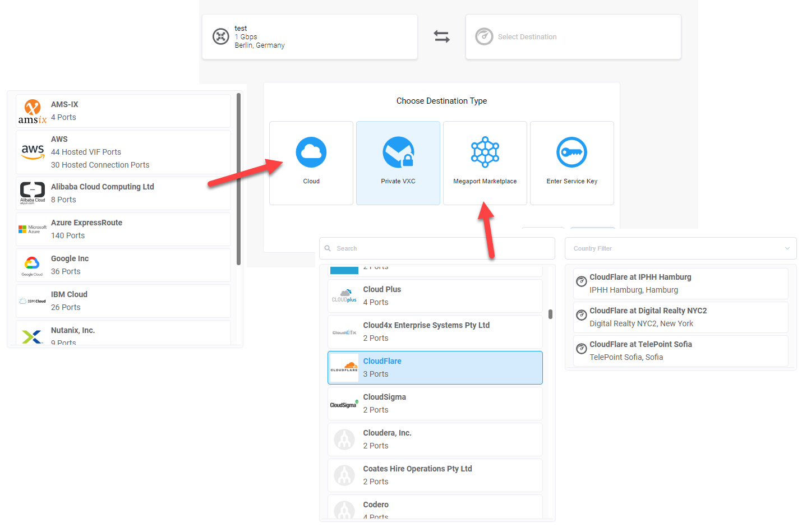Click the Microsoft Azure logo
802x532 pixels.
click(x=33, y=229)
